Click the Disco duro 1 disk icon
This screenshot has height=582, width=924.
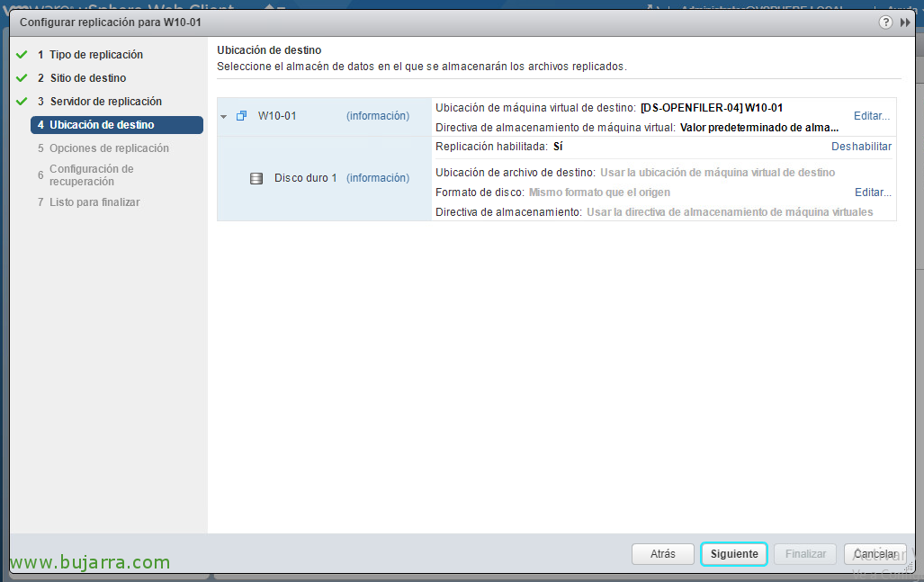click(256, 178)
